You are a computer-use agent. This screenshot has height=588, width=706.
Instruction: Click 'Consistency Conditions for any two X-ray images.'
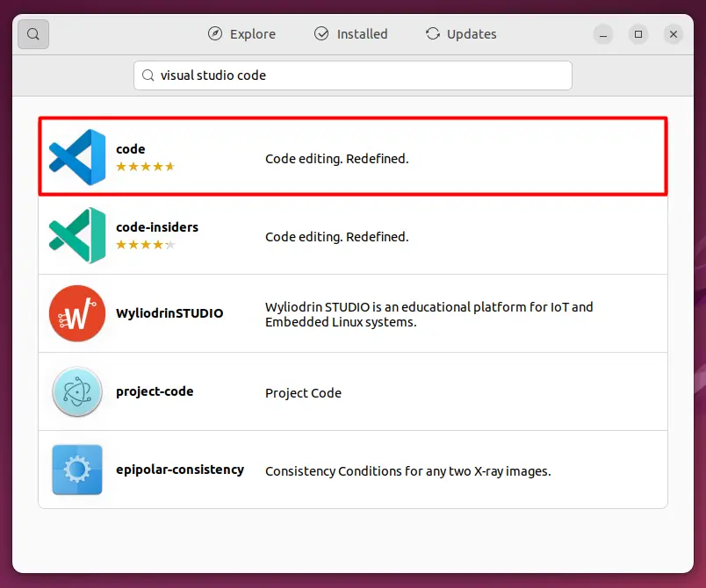408,471
